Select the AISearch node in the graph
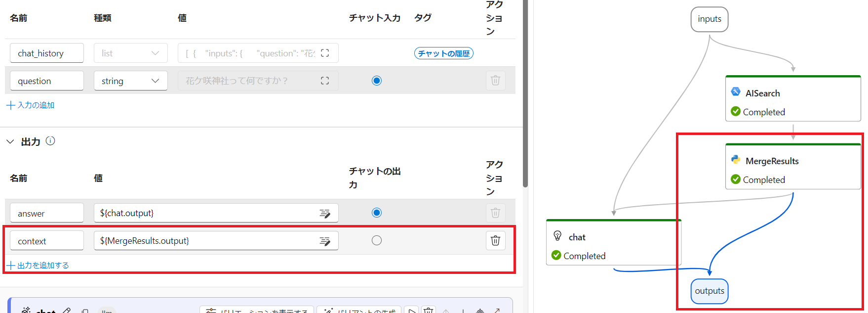 tap(793, 98)
